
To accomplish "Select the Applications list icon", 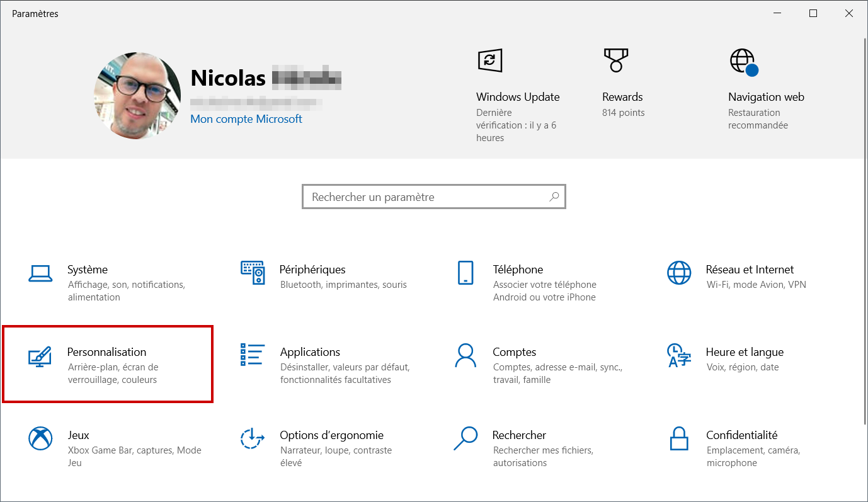I will pyautogui.click(x=251, y=355).
